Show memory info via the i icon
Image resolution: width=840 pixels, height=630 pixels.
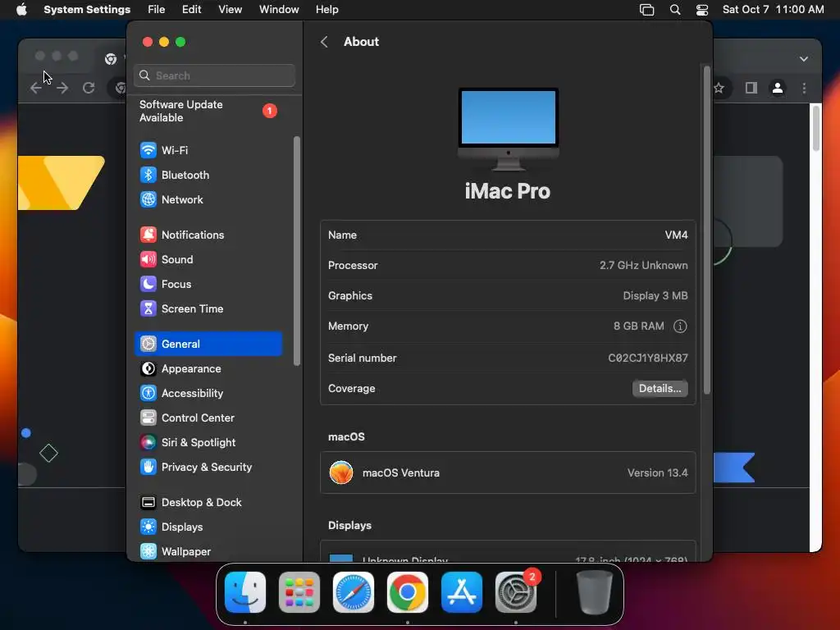coord(680,326)
